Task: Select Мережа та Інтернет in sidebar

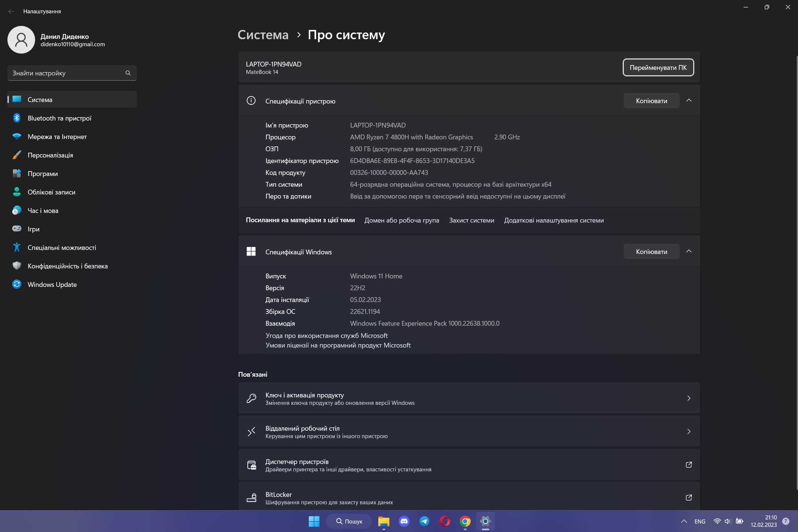Action: pyautogui.click(x=72, y=136)
